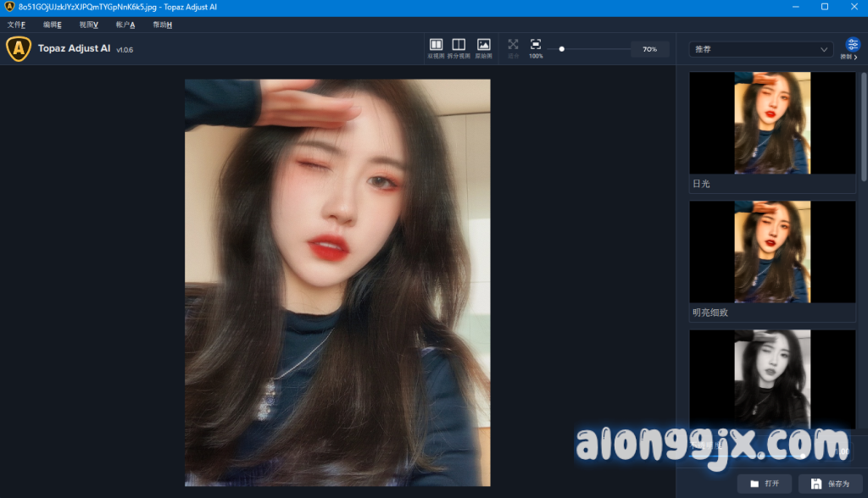Expand the 推荐 preset category dropdown

761,50
